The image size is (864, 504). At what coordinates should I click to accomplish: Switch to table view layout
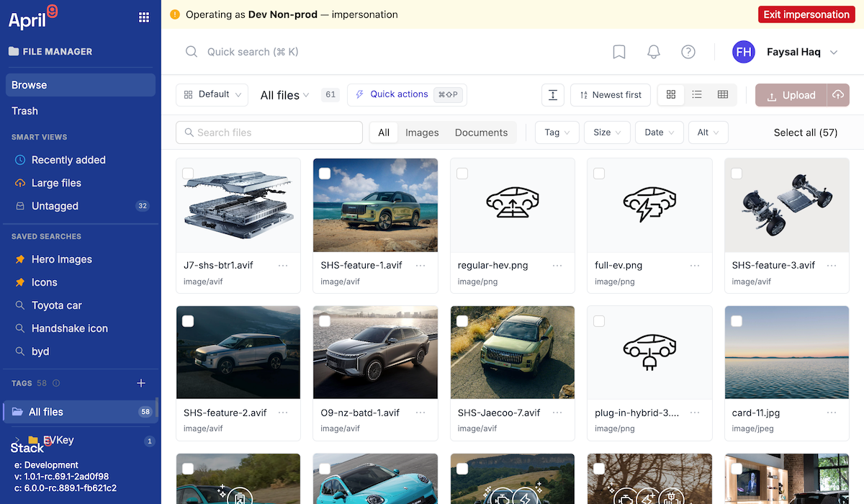coord(723,95)
